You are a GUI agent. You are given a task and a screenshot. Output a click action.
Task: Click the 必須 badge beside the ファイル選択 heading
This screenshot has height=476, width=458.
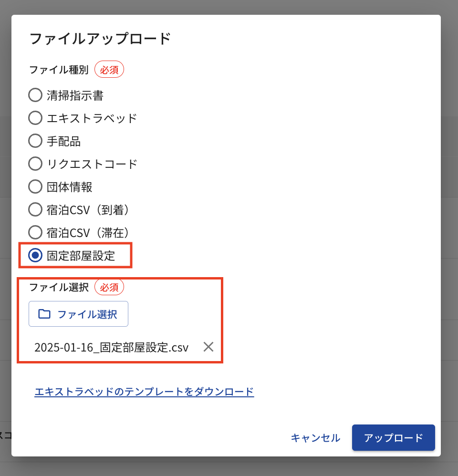pyautogui.click(x=109, y=287)
